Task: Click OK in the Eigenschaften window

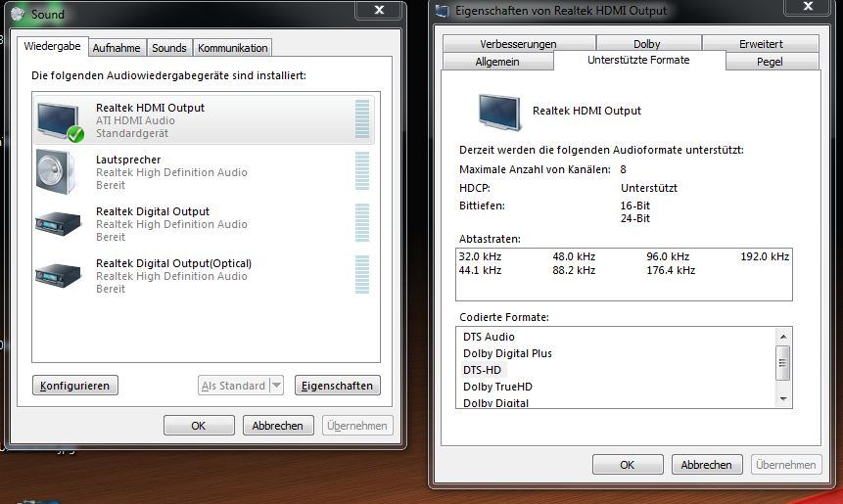Action: 627,465
